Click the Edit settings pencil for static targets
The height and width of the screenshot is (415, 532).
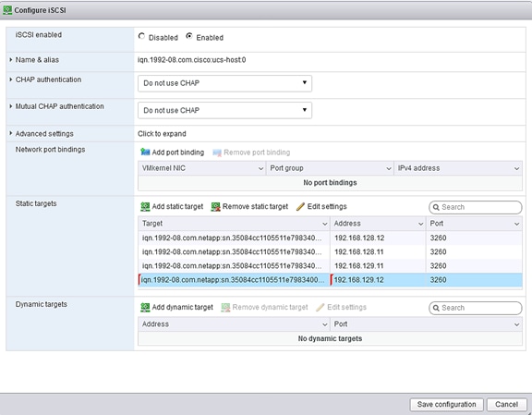[x=300, y=206]
